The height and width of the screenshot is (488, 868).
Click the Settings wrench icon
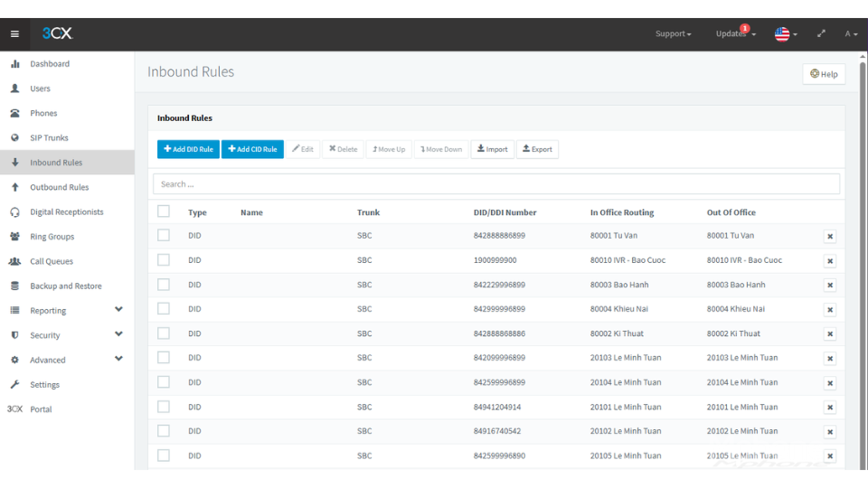(15, 385)
